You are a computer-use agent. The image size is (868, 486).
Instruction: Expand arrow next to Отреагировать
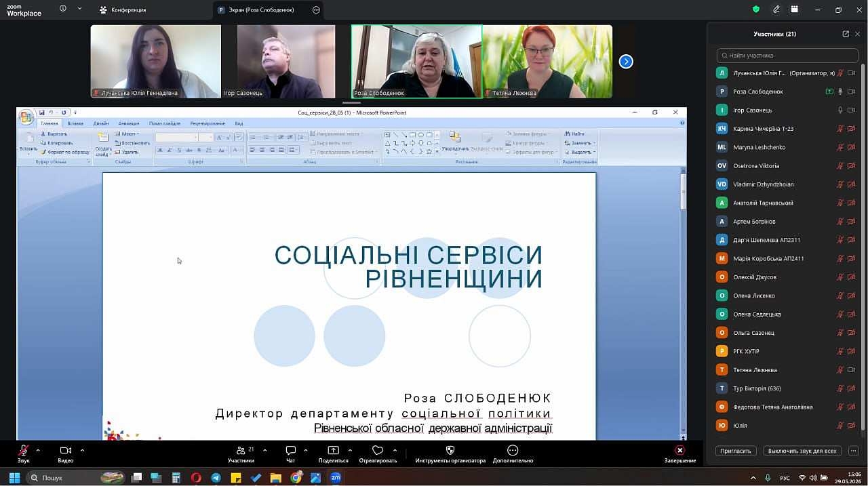pos(394,450)
